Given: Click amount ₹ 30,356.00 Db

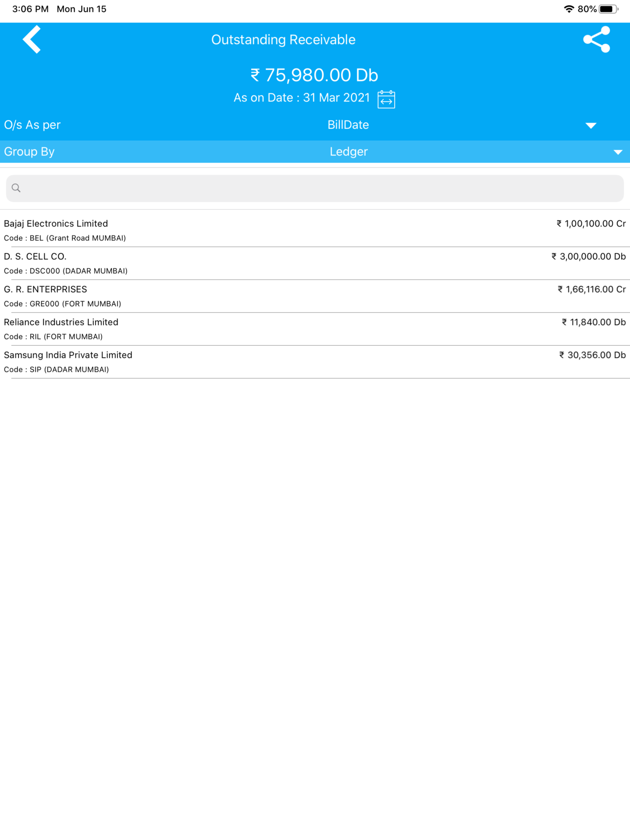Looking at the screenshot, I should click(592, 355).
